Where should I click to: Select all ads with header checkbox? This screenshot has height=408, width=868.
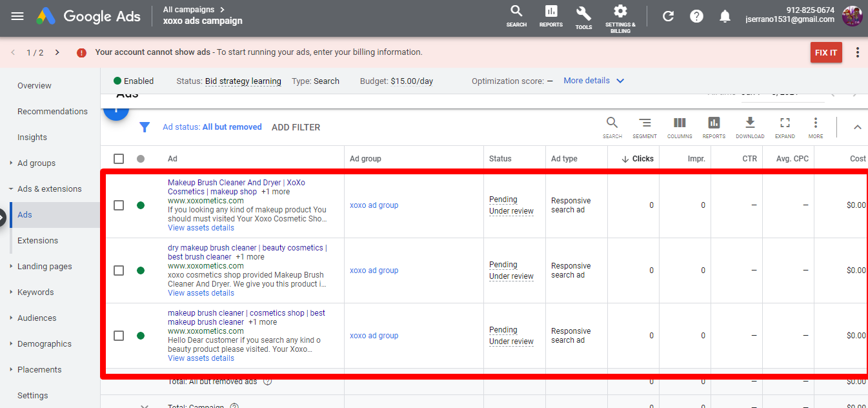(119, 159)
